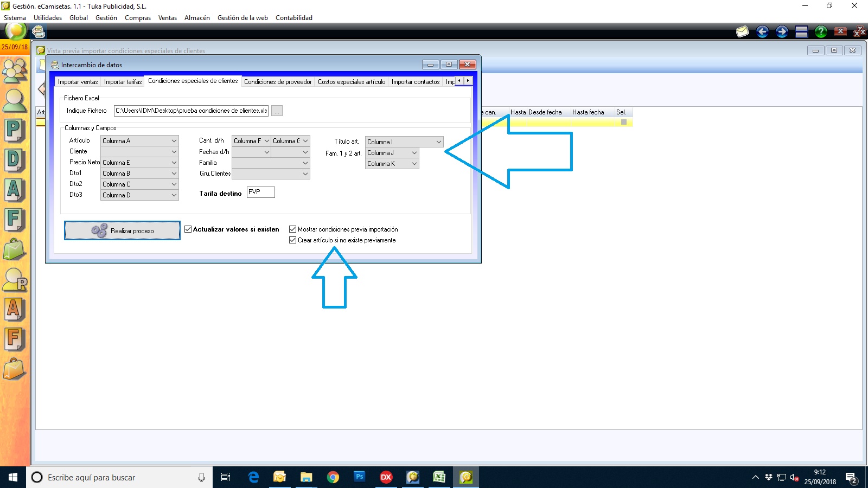The height and width of the screenshot is (488, 868).
Task: Open the Almacén menu
Action: 197,18
